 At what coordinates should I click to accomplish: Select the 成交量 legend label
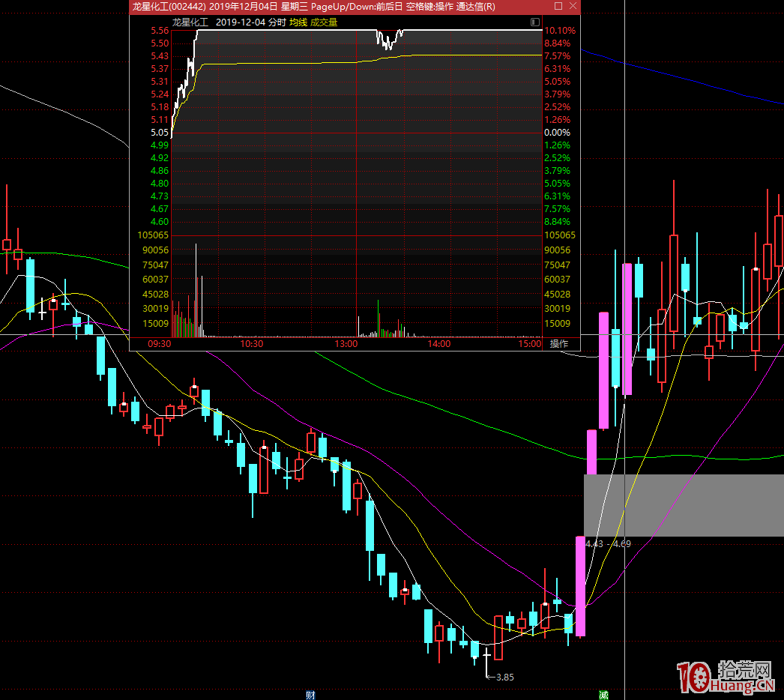(324, 22)
